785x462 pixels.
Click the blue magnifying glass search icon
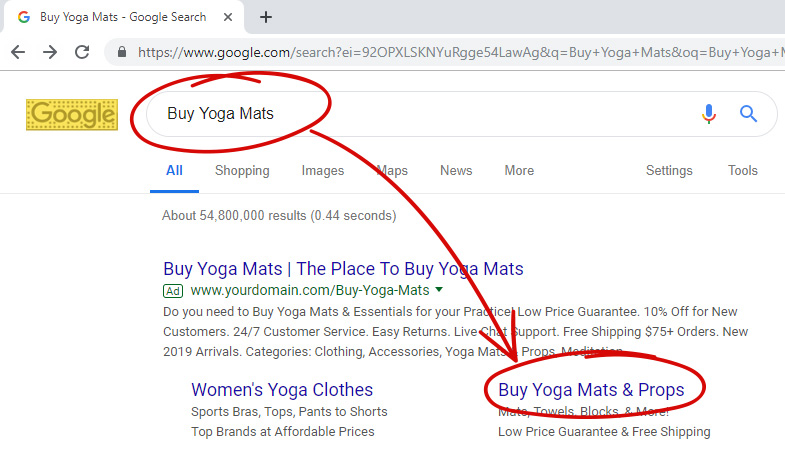coord(748,114)
